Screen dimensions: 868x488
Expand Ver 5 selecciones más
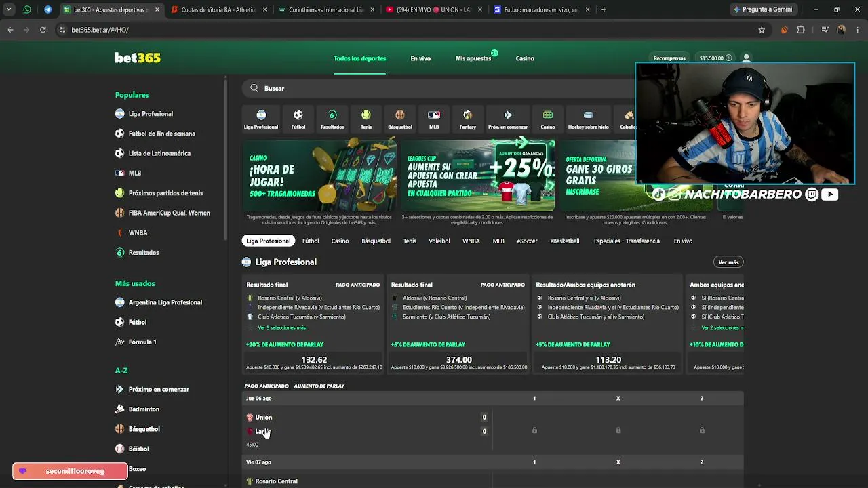[x=281, y=328]
